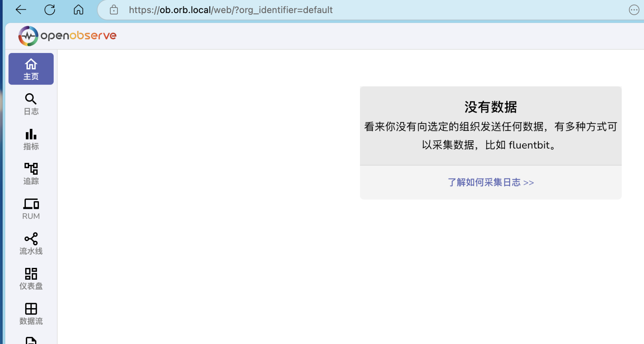The image size is (644, 344).
Task: Open the RUM section in sidebar
Action: 31,209
